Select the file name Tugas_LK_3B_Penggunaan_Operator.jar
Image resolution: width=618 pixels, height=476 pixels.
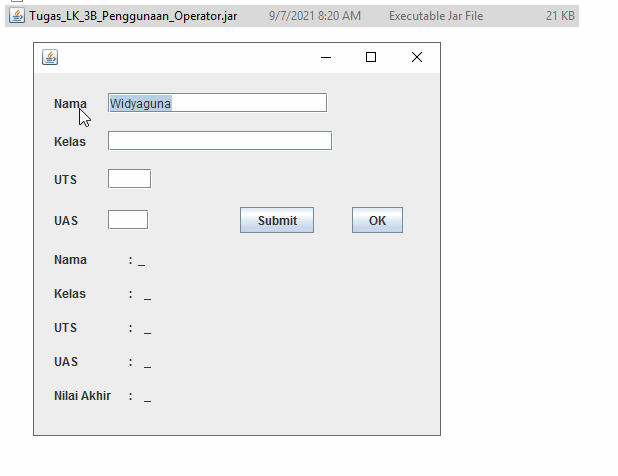coord(133,16)
